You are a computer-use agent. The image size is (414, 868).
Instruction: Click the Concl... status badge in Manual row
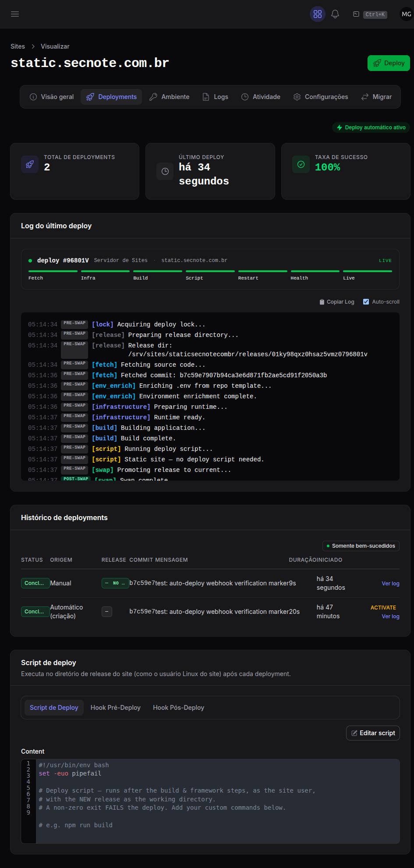35,583
